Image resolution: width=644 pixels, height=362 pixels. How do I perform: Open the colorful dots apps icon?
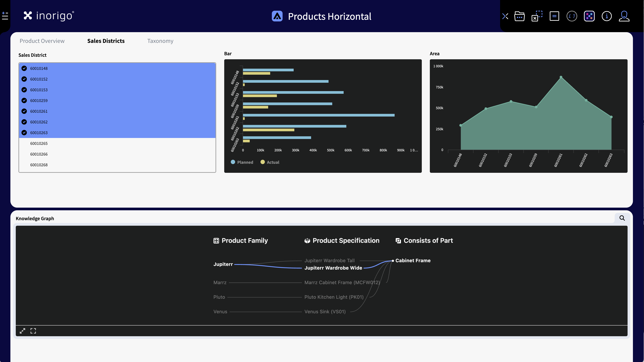(589, 16)
